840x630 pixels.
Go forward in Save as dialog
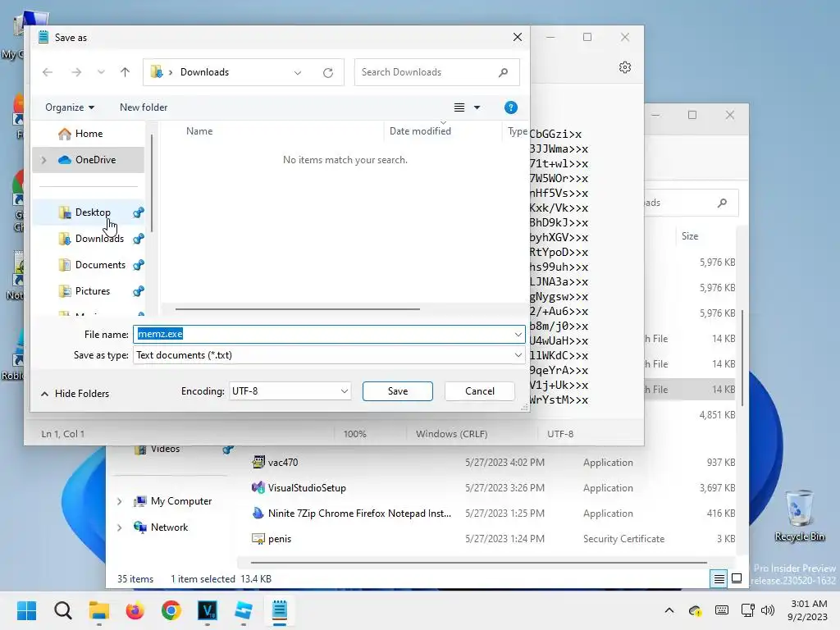pyautogui.click(x=76, y=72)
